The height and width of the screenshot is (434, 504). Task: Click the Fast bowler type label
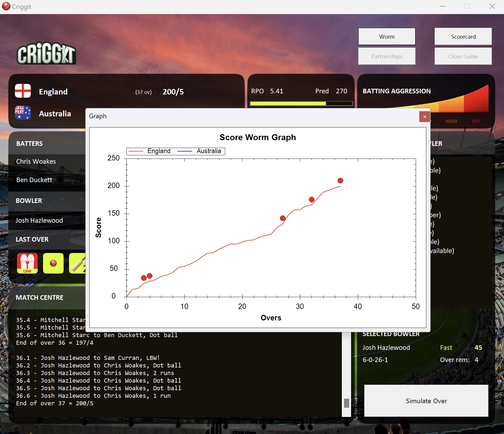click(x=446, y=348)
